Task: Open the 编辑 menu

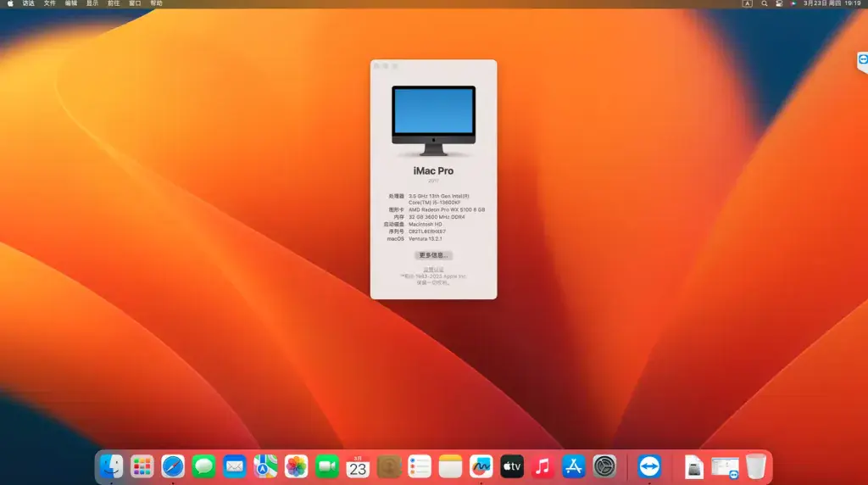Action: pos(71,3)
